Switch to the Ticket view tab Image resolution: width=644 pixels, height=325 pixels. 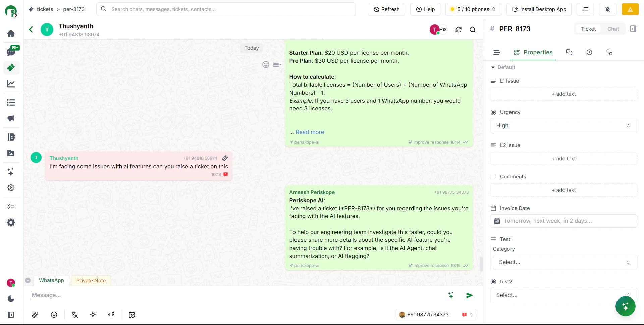[588, 29]
